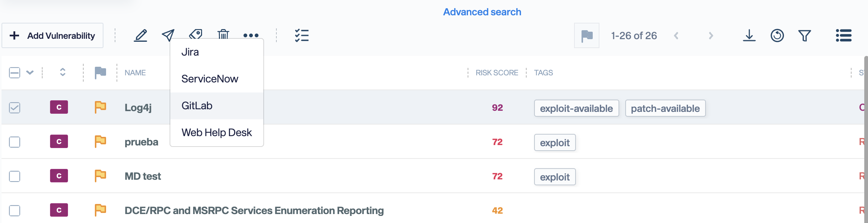Screen dimensions: 868x223
Task: Click the exploit tag on prueba row
Action: pyautogui.click(x=555, y=142)
